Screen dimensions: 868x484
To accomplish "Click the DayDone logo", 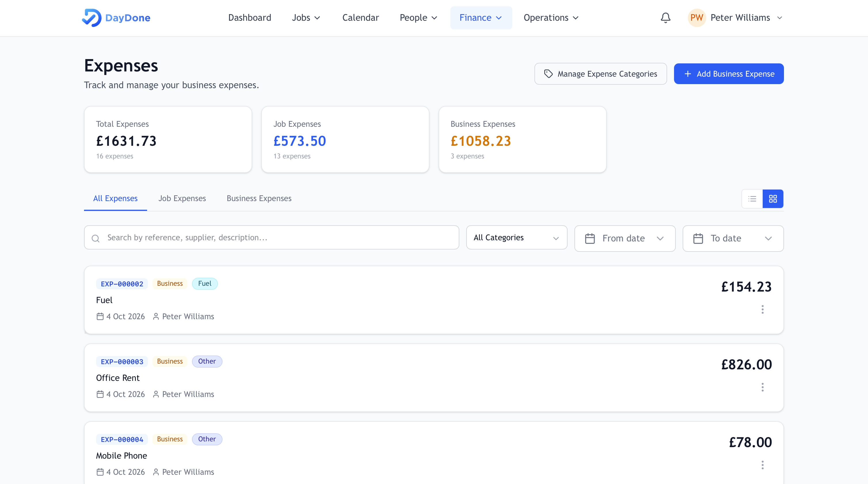I will (116, 18).
